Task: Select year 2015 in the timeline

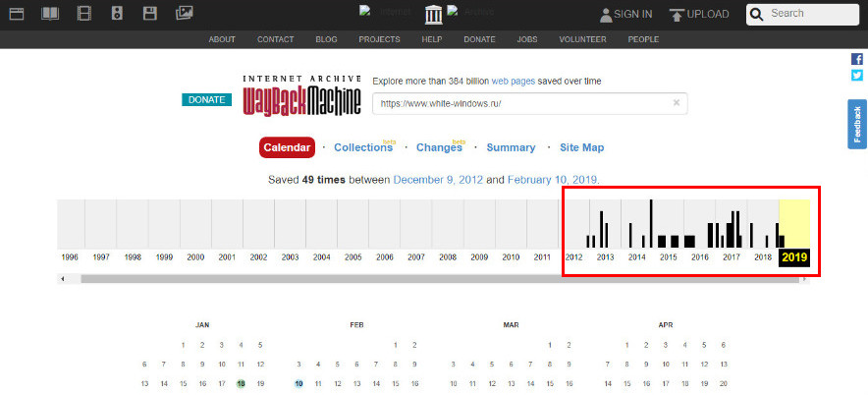Action: click(668, 257)
